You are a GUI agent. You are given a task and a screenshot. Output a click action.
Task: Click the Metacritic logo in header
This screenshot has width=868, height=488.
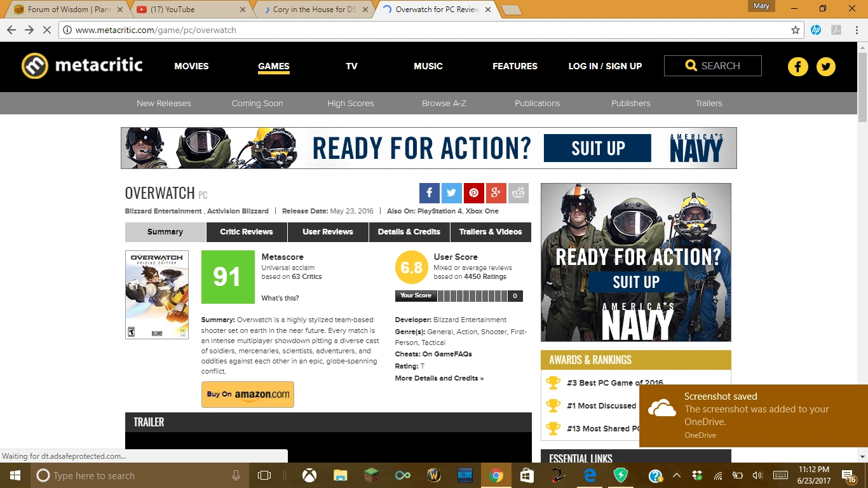click(x=82, y=65)
